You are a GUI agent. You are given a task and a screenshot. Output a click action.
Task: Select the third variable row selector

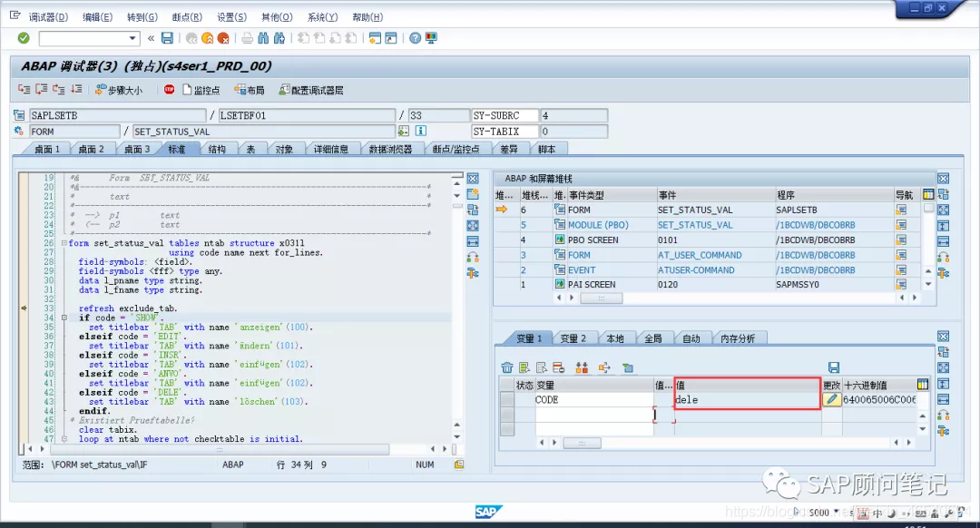click(x=507, y=428)
